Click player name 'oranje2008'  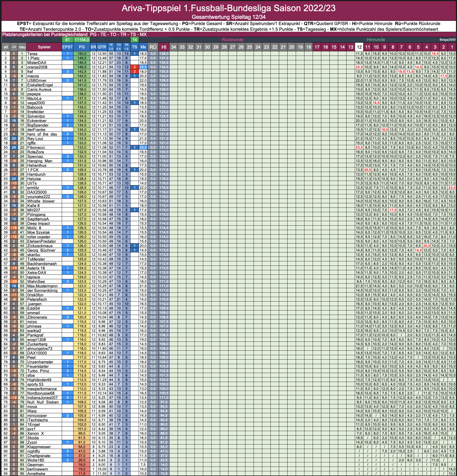37,67
